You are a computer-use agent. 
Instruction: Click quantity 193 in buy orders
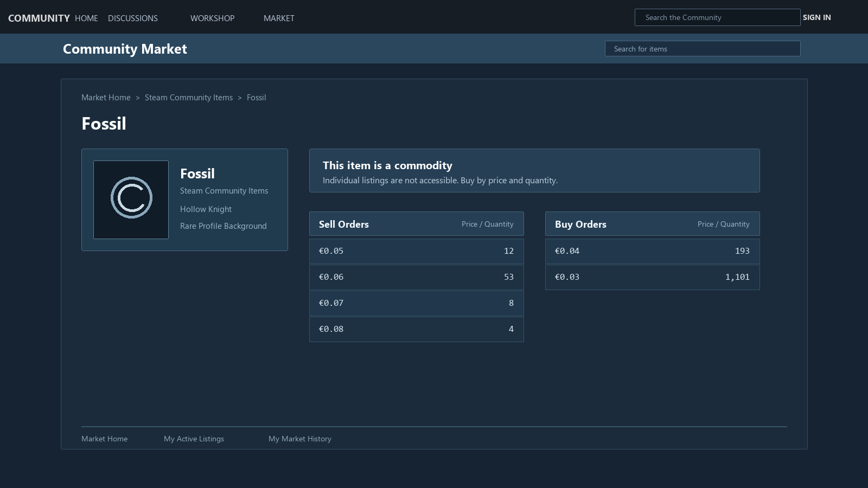pos(742,251)
